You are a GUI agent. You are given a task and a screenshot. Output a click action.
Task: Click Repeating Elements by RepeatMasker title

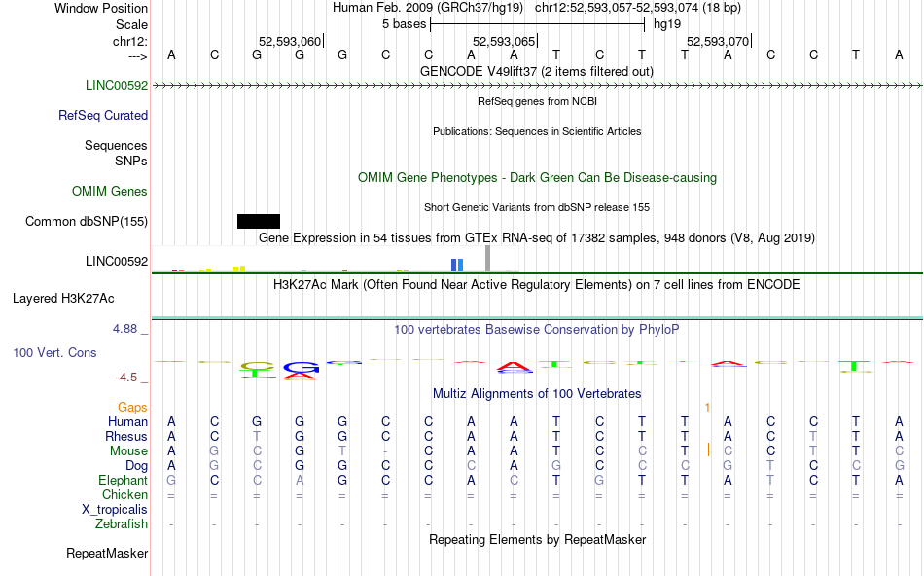[x=537, y=539]
